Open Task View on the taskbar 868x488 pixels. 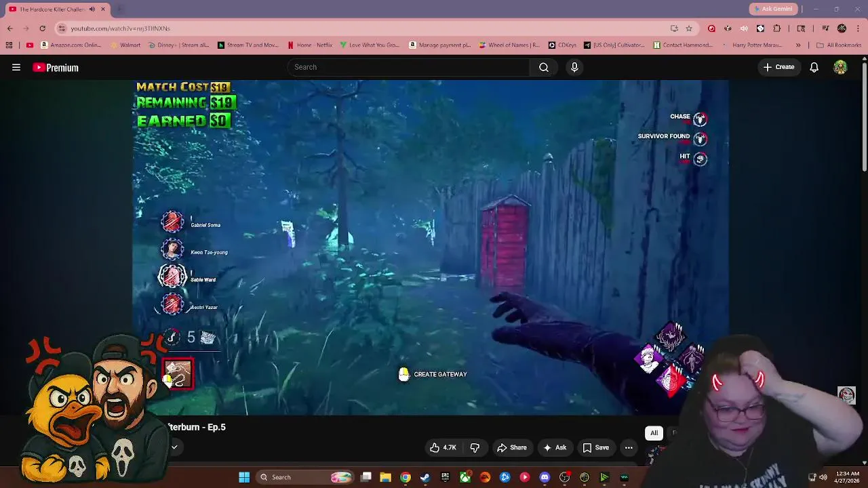(366, 477)
